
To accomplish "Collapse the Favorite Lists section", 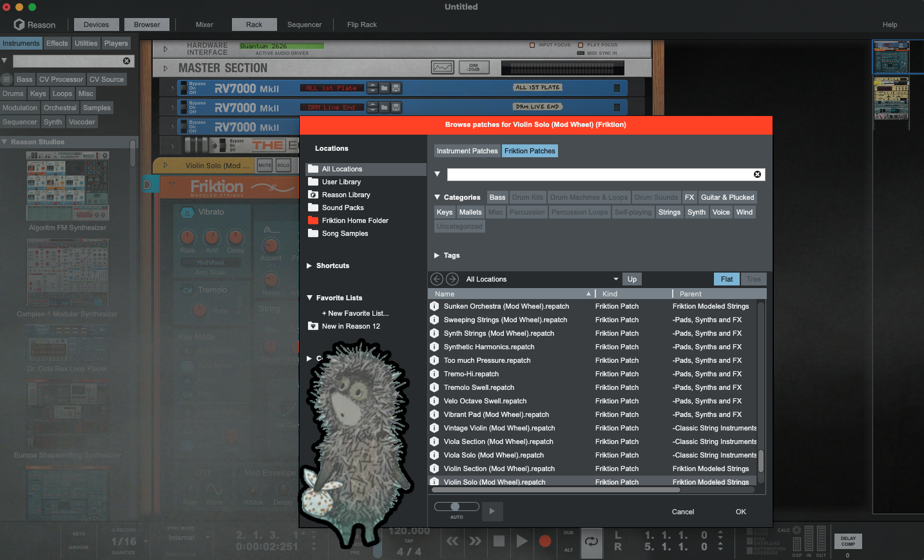I will tap(309, 298).
